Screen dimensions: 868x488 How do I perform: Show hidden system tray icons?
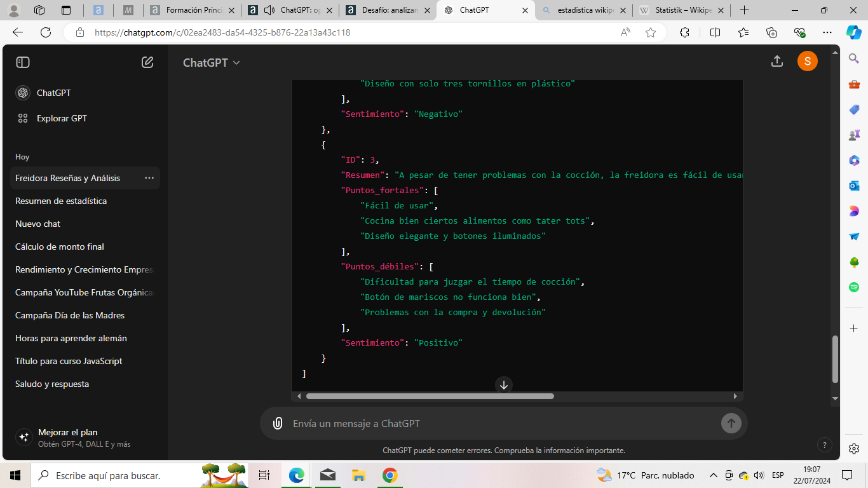point(713,475)
